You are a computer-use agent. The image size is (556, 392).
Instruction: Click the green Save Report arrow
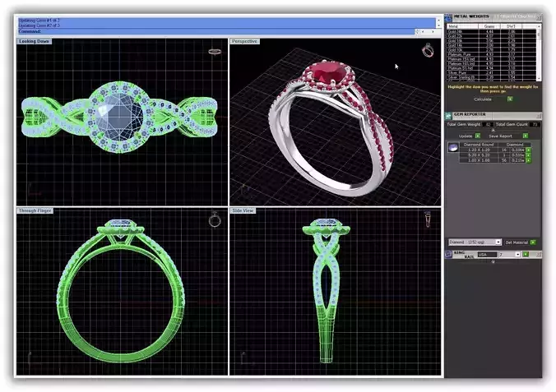[526, 136]
